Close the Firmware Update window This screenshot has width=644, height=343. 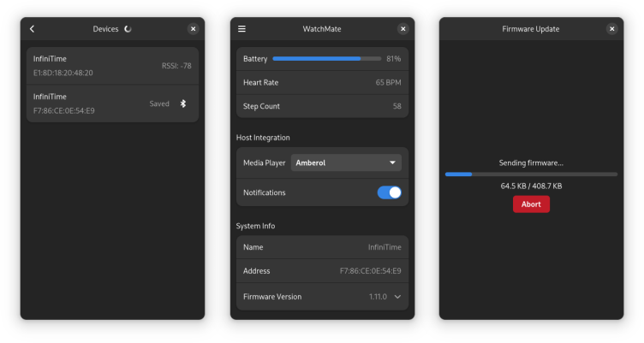coord(611,29)
